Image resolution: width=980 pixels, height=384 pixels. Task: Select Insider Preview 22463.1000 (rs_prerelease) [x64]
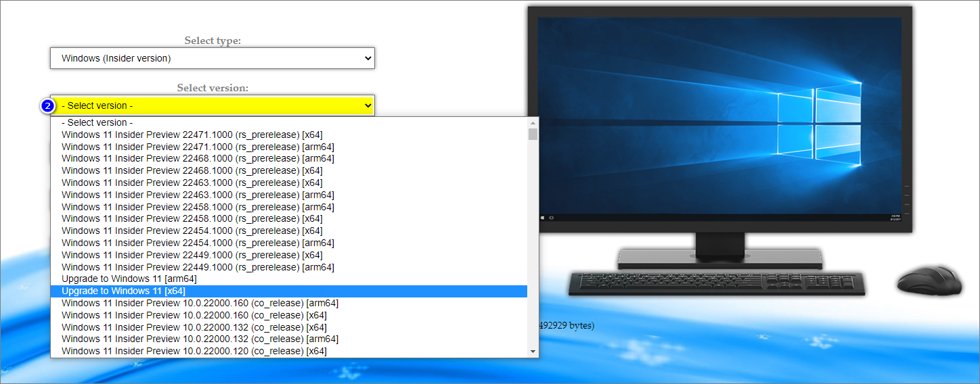(x=289, y=183)
